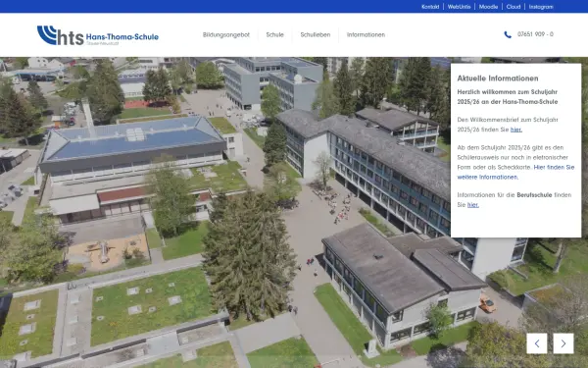Image resolution: width=588 pixels, height=368 pixels.
Task: Open the Schule menu
Action: pyautogui.click(x=274, y=35)
